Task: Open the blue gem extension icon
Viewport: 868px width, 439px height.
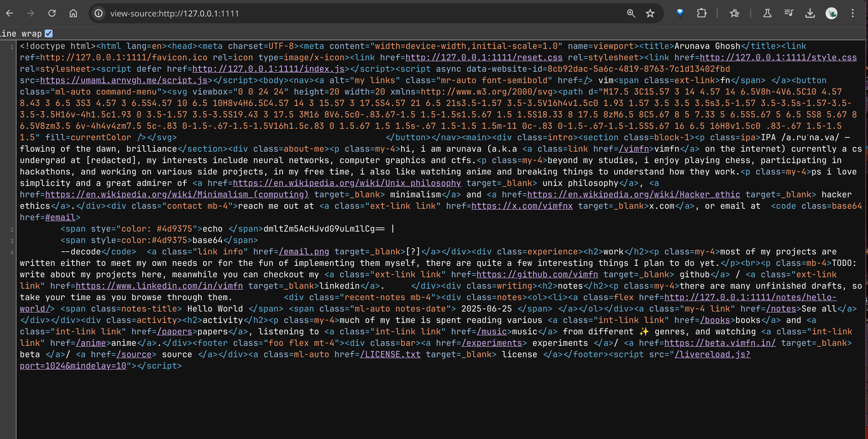Action: pos(680,13)
